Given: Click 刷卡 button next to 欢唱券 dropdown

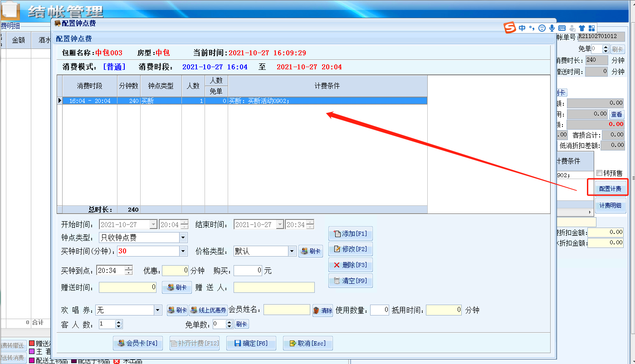Looking at the screenshot, I should click(x=177, y=311).
